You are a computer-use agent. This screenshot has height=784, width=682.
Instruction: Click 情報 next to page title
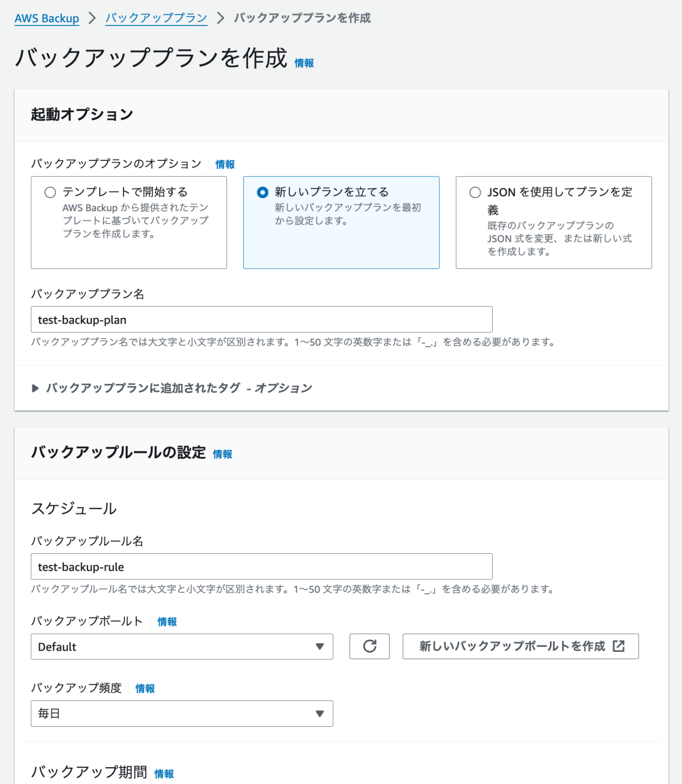[304, 63]
